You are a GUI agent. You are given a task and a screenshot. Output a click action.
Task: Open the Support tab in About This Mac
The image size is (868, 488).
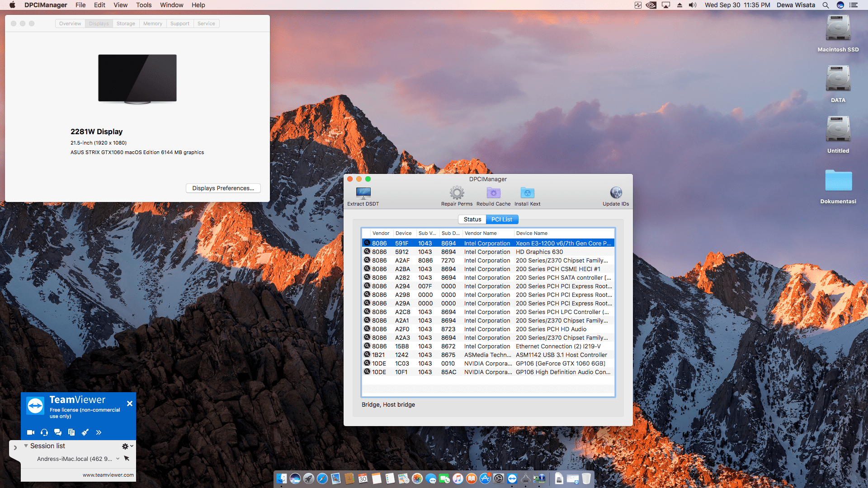click(x=180, y=23)
